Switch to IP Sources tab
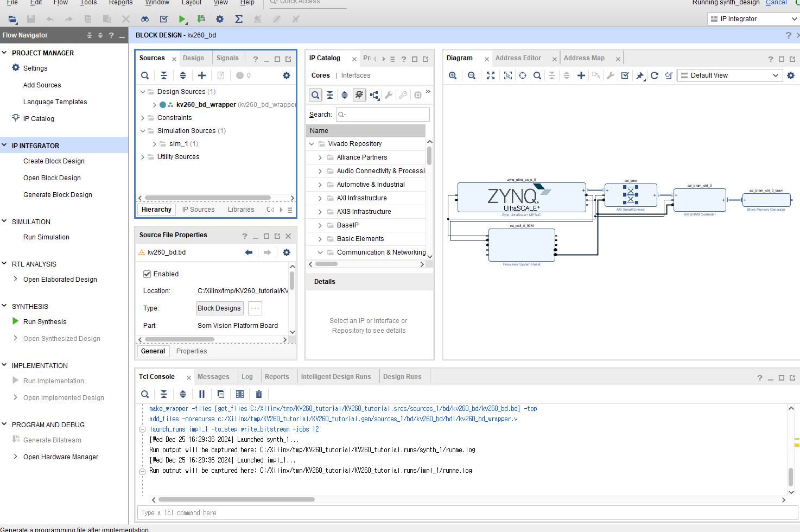The height and width of the screenshot is (532, 800). pyautogui.click(x=198, y=210)
